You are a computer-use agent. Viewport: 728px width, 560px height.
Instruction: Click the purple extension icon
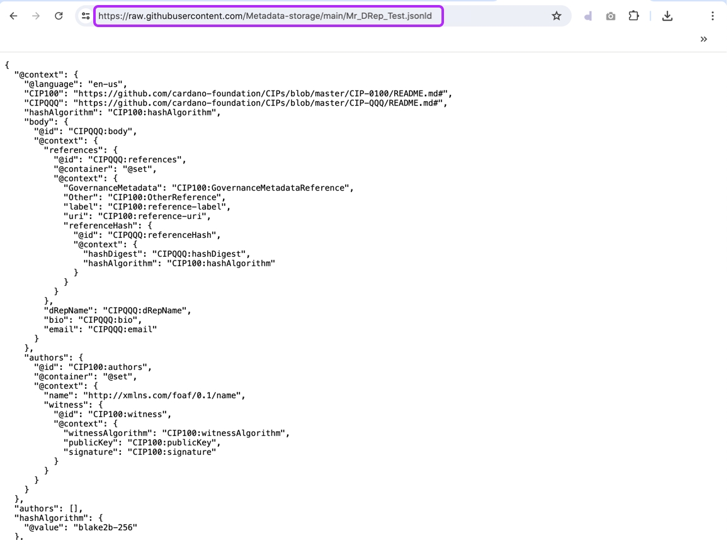tap(588, 16)
